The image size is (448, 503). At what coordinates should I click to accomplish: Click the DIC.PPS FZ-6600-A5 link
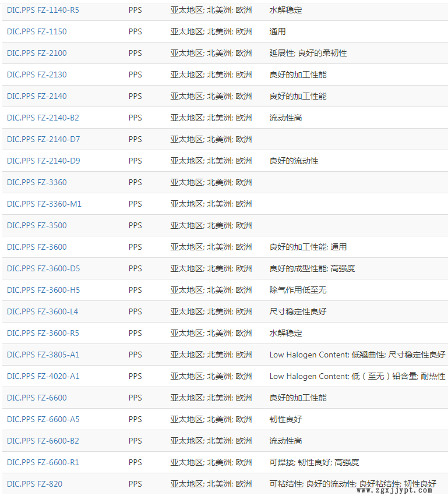[x=43, y=419]
